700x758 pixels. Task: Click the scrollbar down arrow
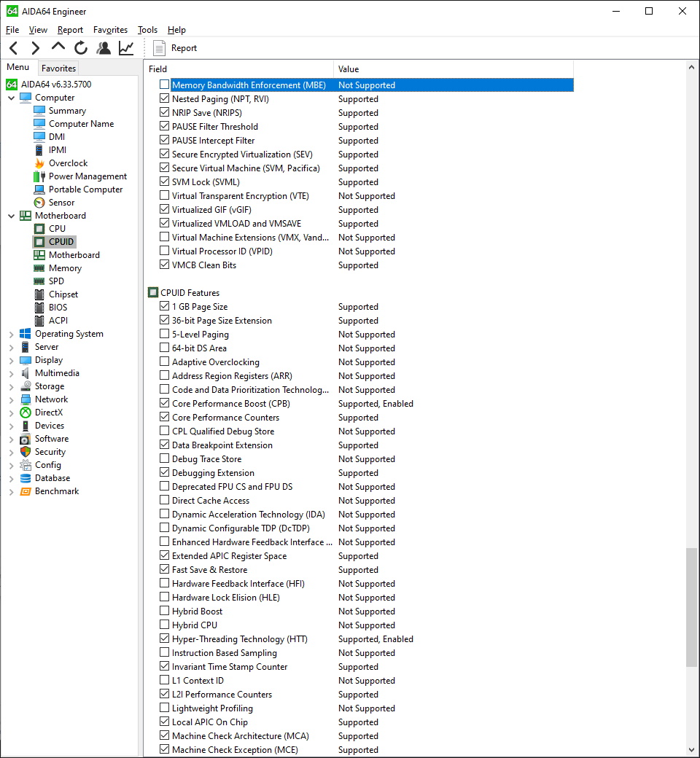[691, 750]
